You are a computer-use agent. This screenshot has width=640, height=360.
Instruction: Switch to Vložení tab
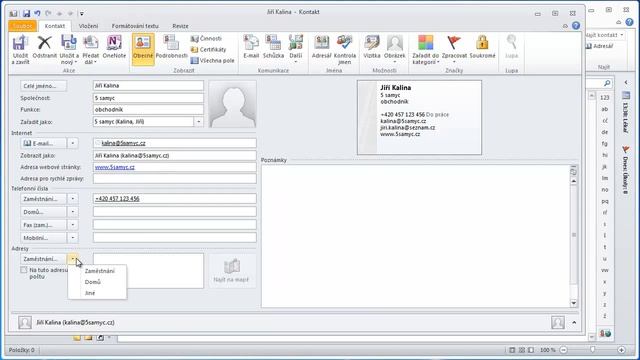tap(89, 26)
